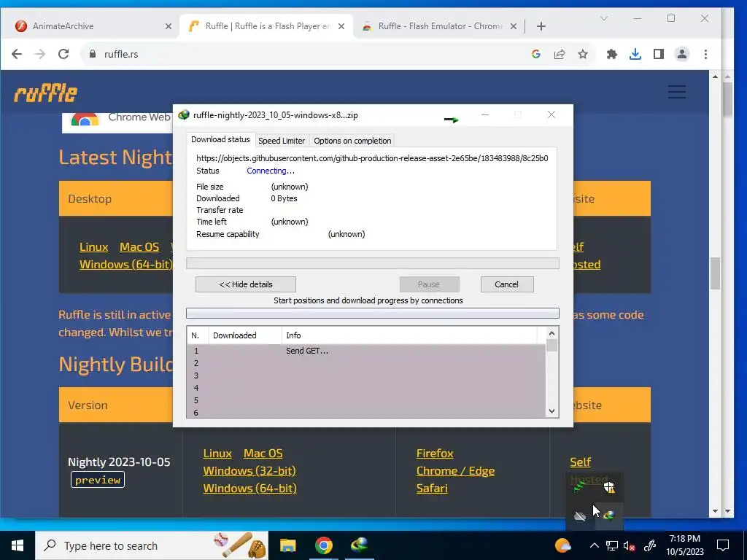Open the Chrome tab search chevron
This screenshot has height=560, width=747.
coord(603,18)
